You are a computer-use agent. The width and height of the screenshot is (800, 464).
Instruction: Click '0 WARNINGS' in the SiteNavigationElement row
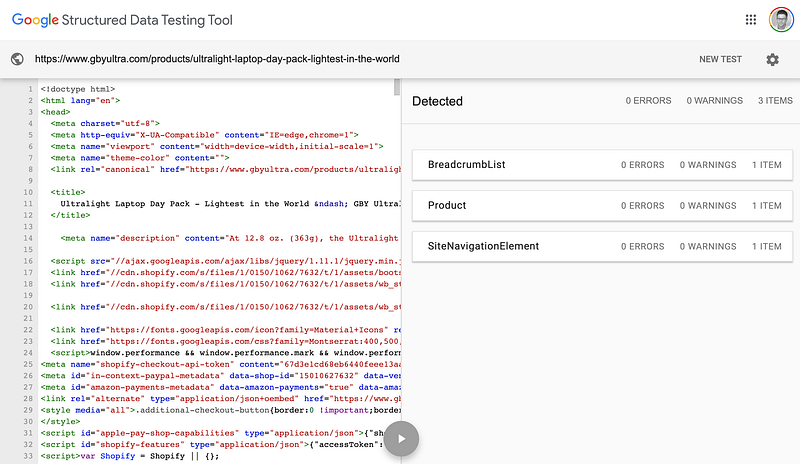tap(708, 247)
